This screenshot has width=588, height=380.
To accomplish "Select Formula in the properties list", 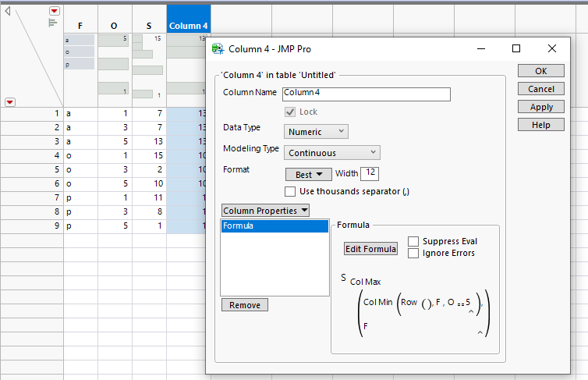I will coord(275,226).
